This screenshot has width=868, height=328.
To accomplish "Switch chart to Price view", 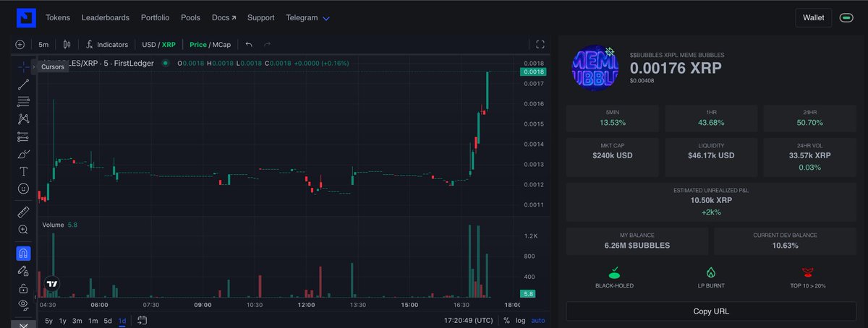I will click(x=197, y=45).
